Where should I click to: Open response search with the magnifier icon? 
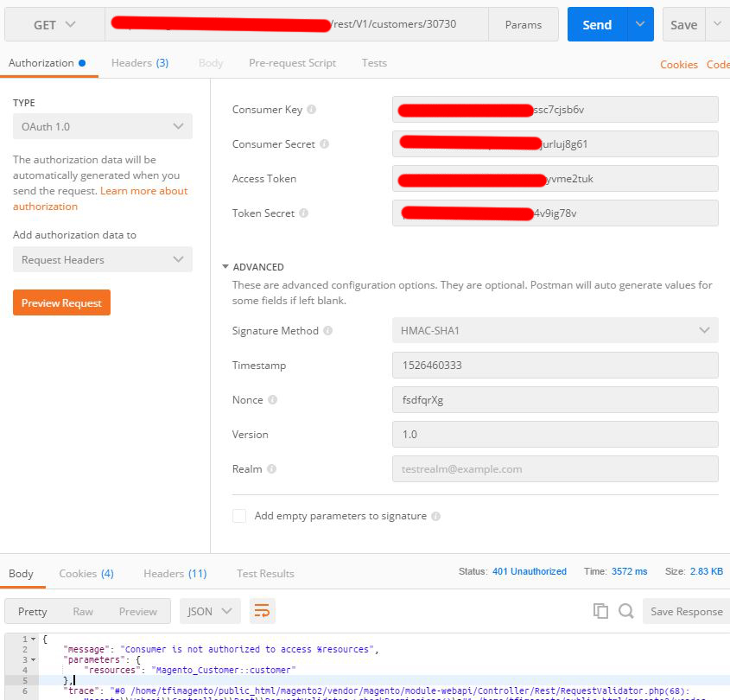click(x=624, y=610)
